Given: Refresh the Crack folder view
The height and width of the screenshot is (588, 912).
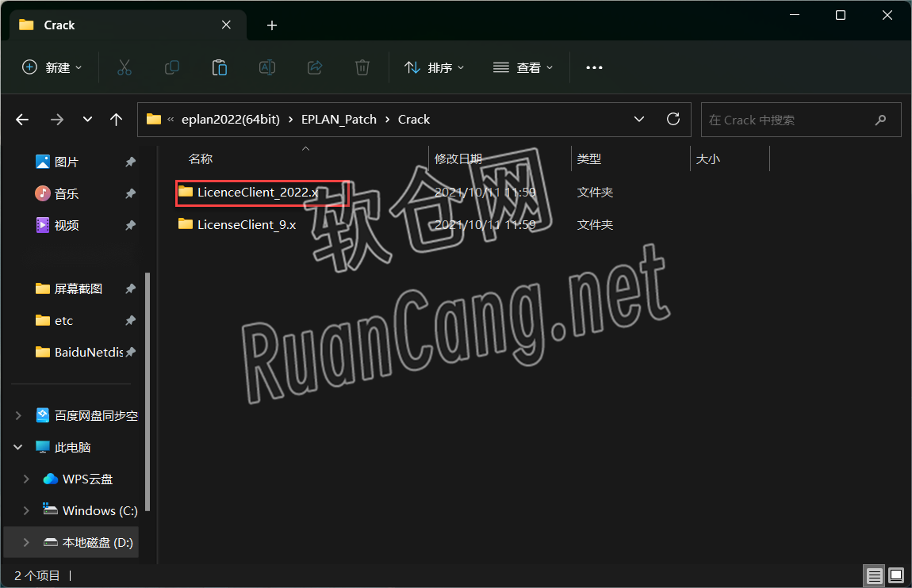Looking at the screenshot, I should (673, 119).
